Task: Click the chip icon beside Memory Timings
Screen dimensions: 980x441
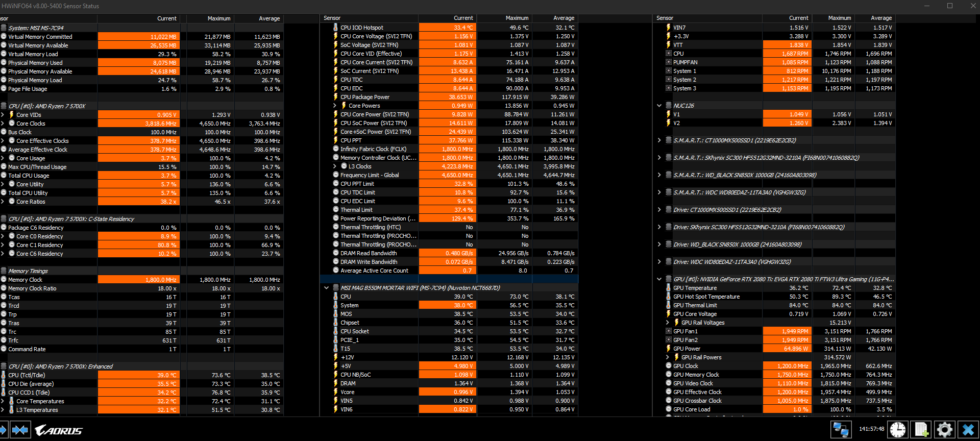Action: click(x=4, y=271)
